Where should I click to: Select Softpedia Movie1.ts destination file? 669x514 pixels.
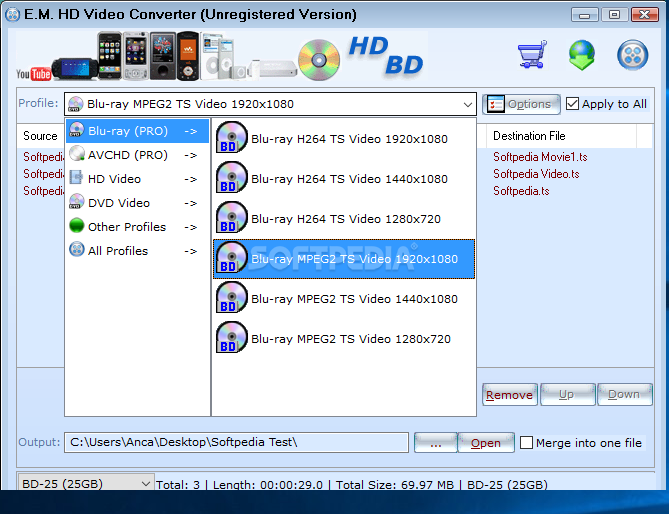(x=540, y=157)
